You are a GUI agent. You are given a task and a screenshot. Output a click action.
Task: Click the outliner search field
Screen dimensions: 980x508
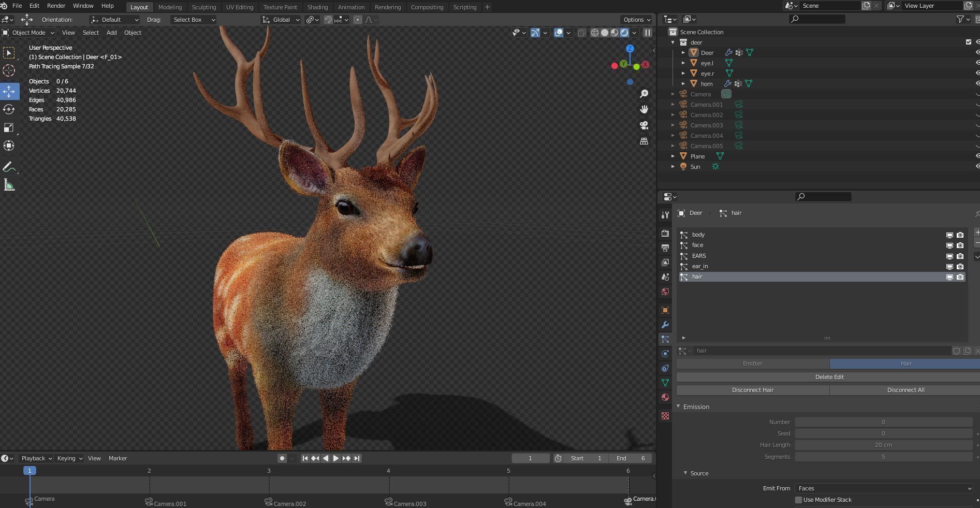pos(816,19)
